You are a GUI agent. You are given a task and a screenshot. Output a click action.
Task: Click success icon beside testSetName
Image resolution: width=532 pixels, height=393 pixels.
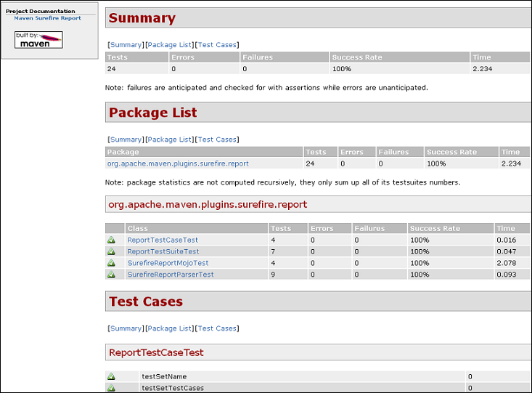tap(112, 376)
